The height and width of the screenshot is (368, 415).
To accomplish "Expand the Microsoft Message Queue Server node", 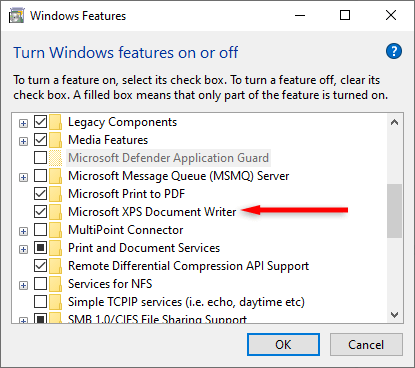I will pos(23,178).
